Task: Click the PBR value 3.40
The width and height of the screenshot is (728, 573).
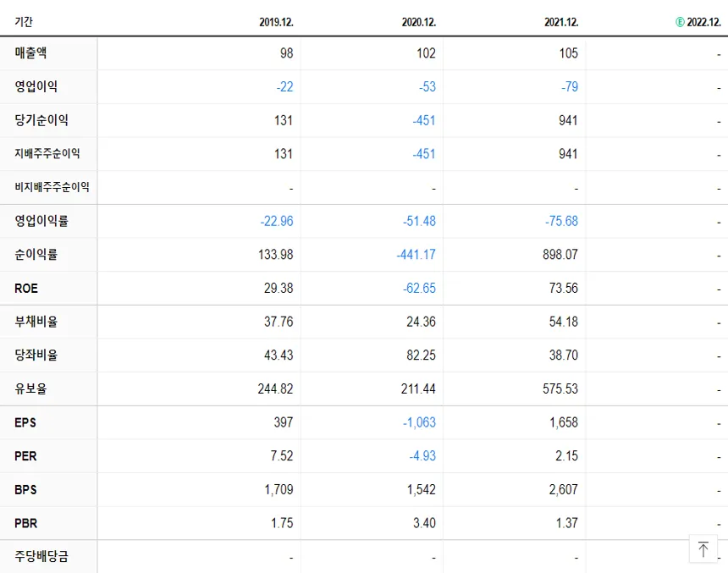Action: (424, 523)
